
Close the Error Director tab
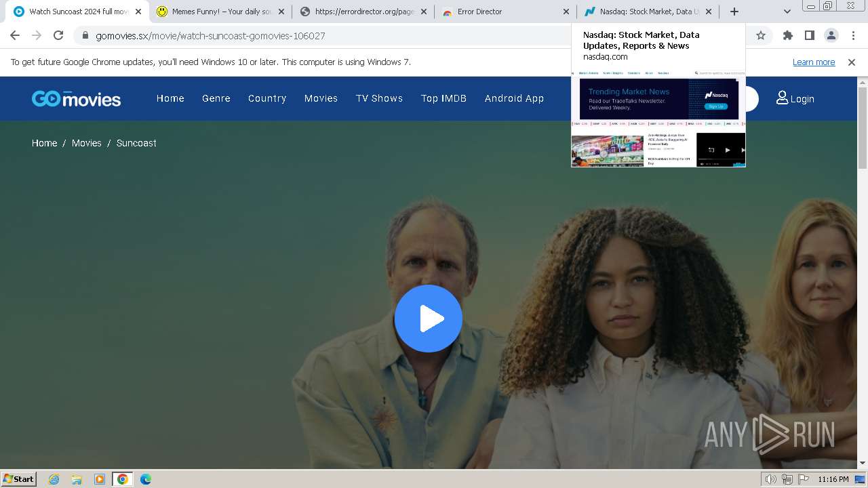click(566, 12)
